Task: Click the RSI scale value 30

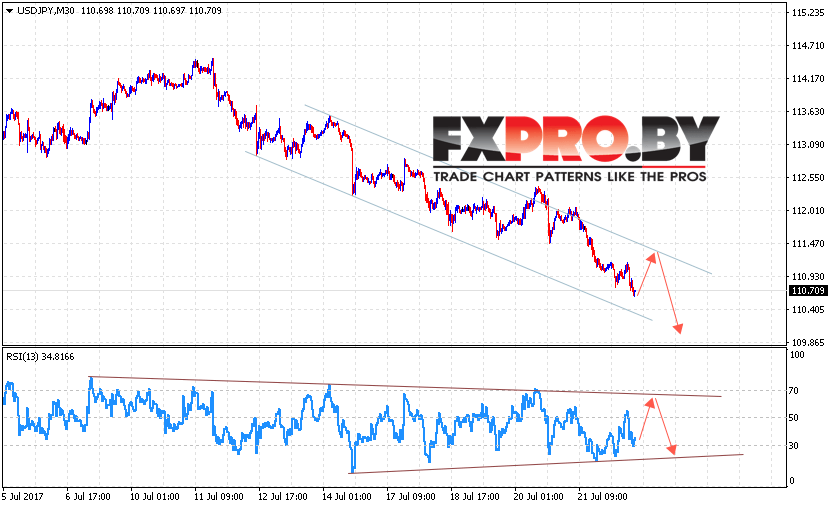Action: (x=794, y=446)
